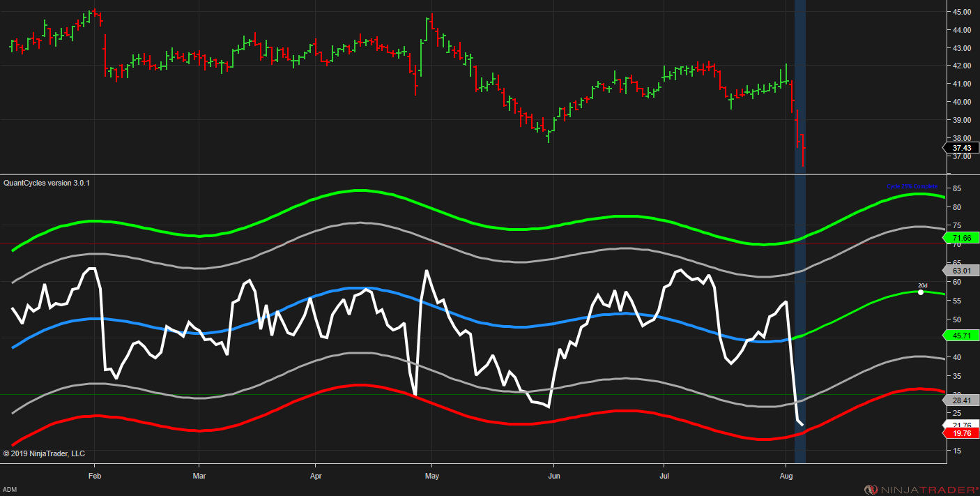This screenshot has width=980, height=496.
Task: Click the blue Cycle Complete status text
Action: pos(912,186)
